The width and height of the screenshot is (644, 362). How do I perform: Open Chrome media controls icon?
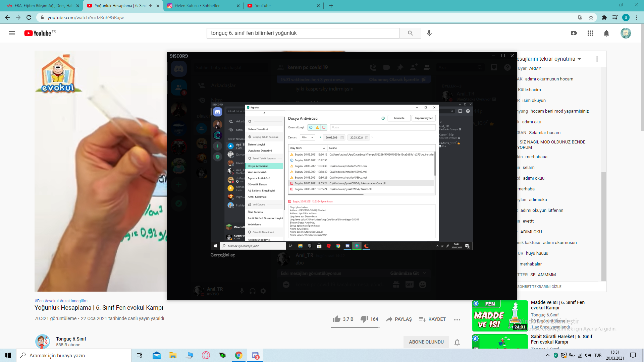point(615,17)
